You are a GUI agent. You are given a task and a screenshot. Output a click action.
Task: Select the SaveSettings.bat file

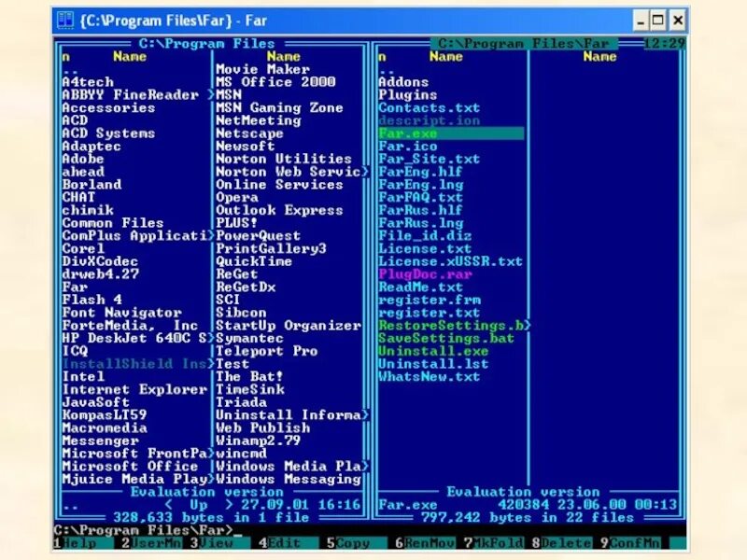(x=446, y=339)
